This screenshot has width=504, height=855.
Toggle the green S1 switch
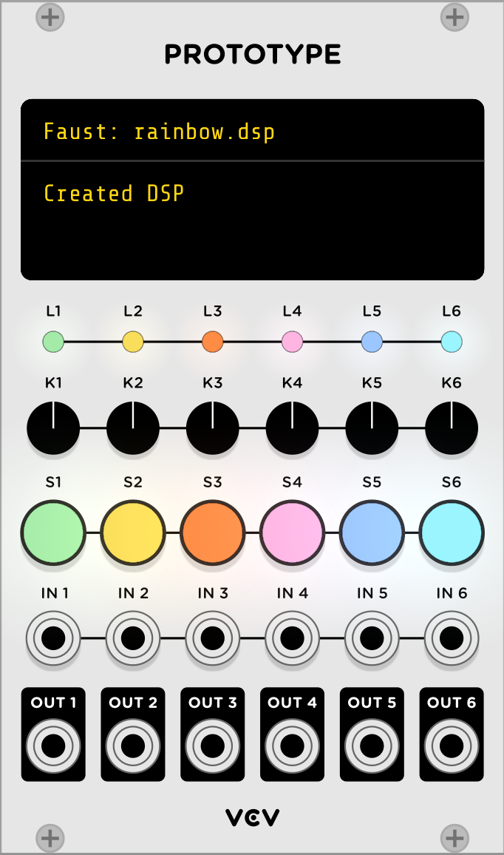coord(53,533)
